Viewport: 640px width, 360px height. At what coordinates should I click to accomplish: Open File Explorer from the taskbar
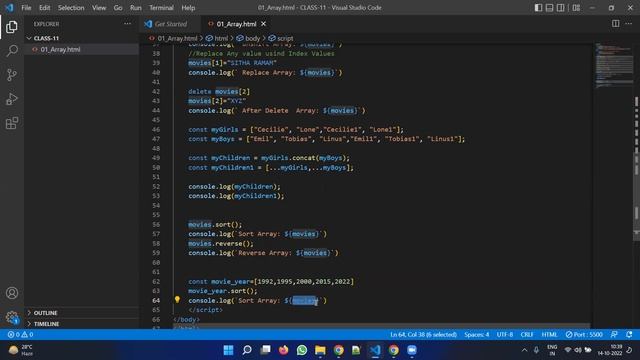320,350
